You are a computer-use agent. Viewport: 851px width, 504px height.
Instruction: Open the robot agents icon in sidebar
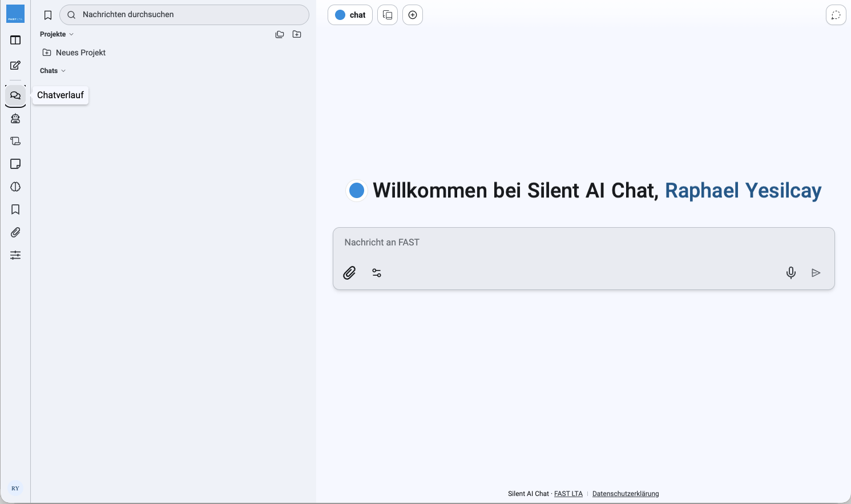[x=15, y=118]
